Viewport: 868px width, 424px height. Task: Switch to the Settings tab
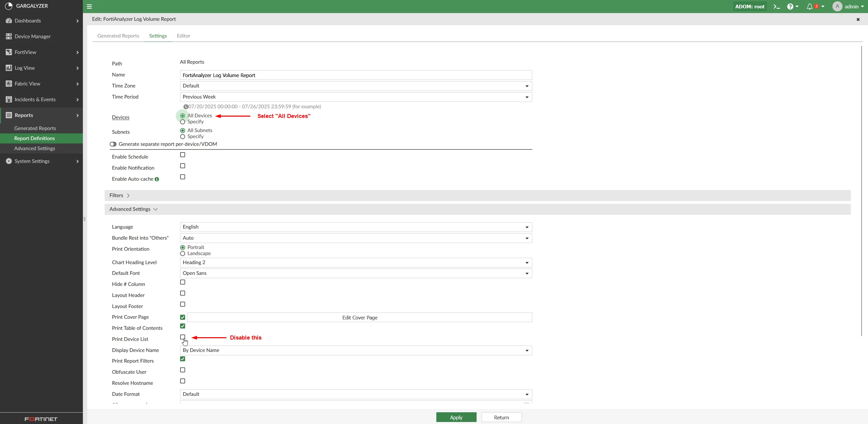point(158,36)
